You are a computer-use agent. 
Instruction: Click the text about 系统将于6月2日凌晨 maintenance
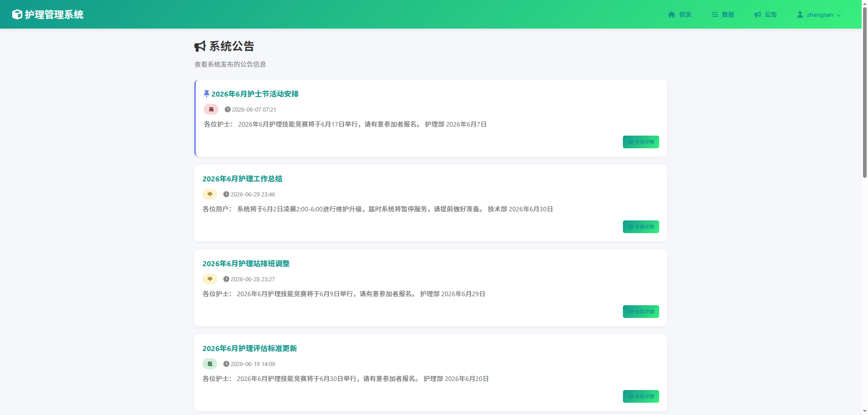(x=377, y=209)
